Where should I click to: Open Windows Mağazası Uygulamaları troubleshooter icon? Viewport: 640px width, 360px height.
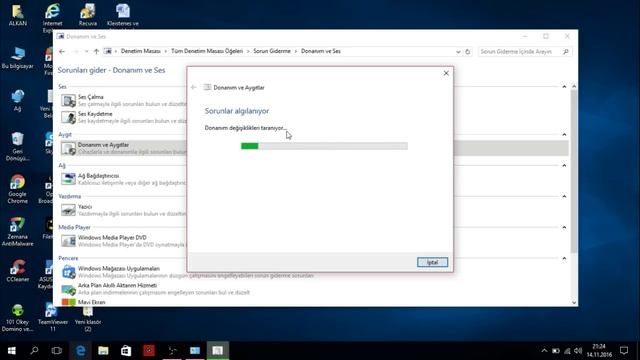pos(68,272)
